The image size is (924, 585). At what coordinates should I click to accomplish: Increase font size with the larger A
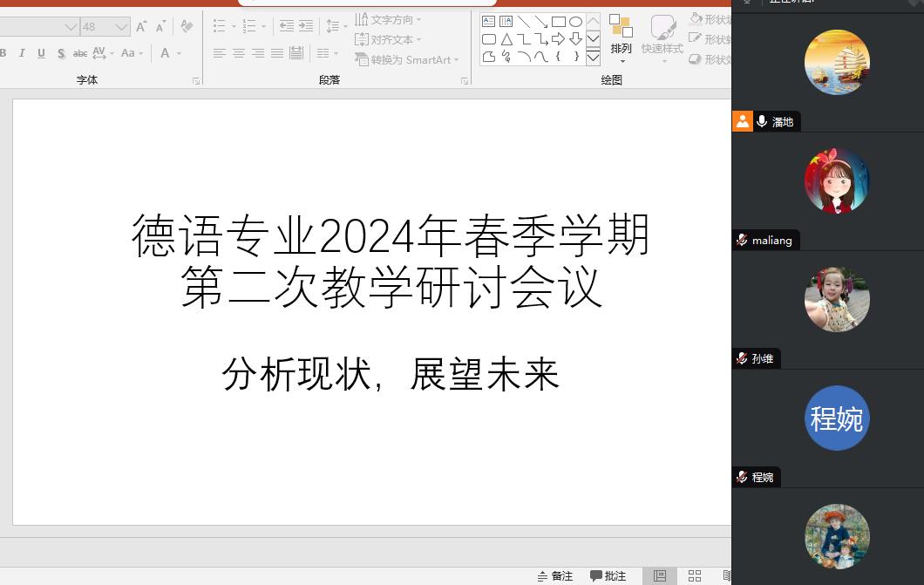141,27
